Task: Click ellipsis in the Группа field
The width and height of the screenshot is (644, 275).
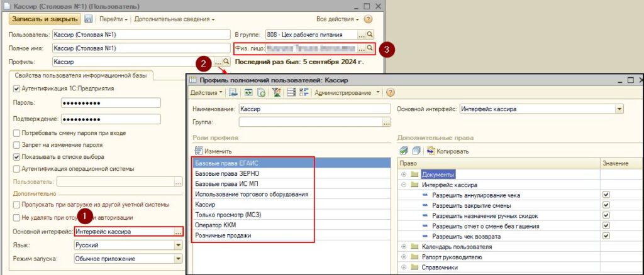Action: [386, 122]
